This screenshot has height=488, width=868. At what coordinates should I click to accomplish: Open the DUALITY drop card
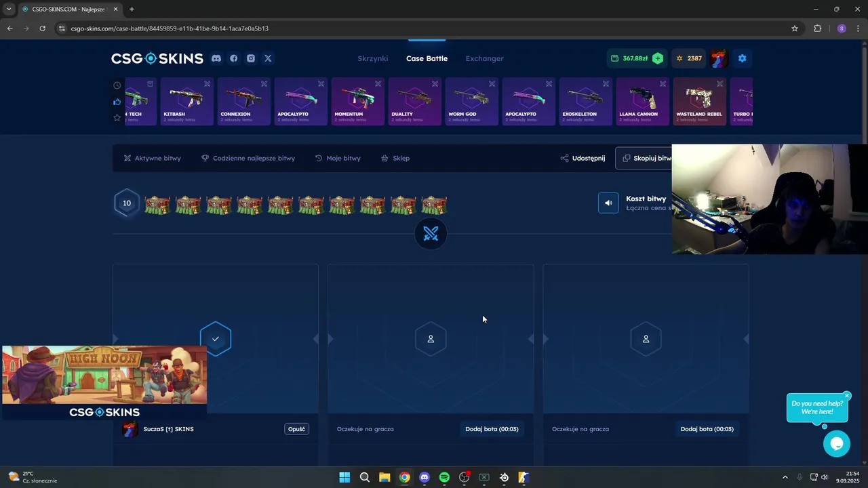click(x=414, y=102)
